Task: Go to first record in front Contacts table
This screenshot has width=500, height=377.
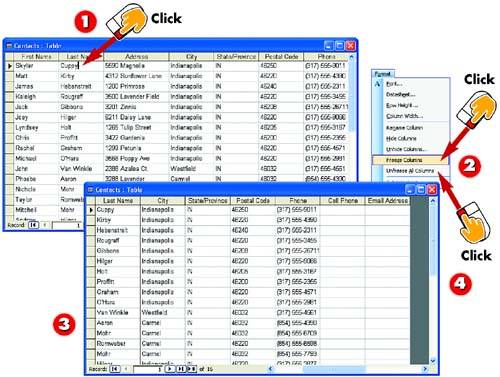Action: click(115, 369)
